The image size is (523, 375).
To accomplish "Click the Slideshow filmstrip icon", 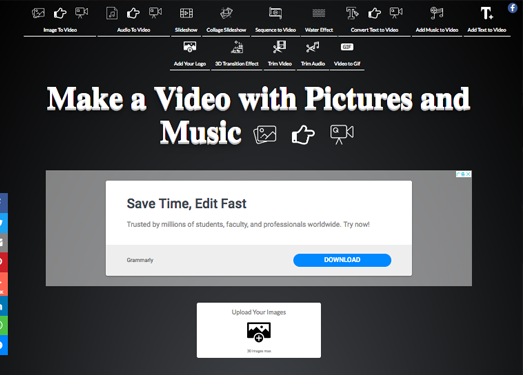I will 186,13.
